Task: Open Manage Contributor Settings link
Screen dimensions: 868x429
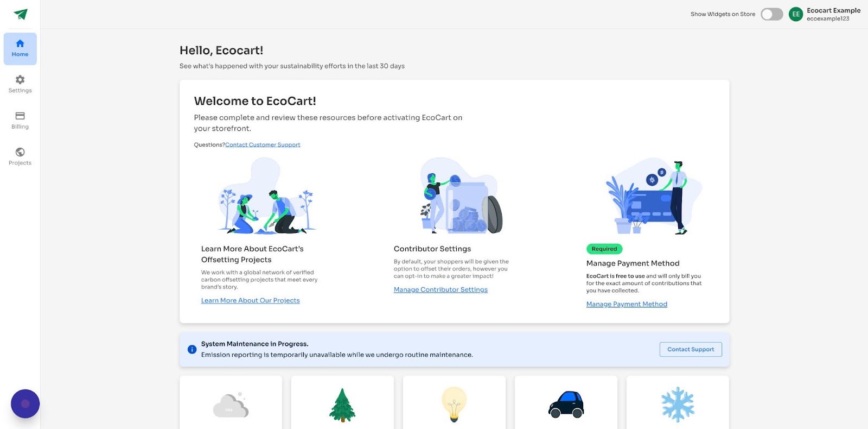Action: tap(441, 289)
